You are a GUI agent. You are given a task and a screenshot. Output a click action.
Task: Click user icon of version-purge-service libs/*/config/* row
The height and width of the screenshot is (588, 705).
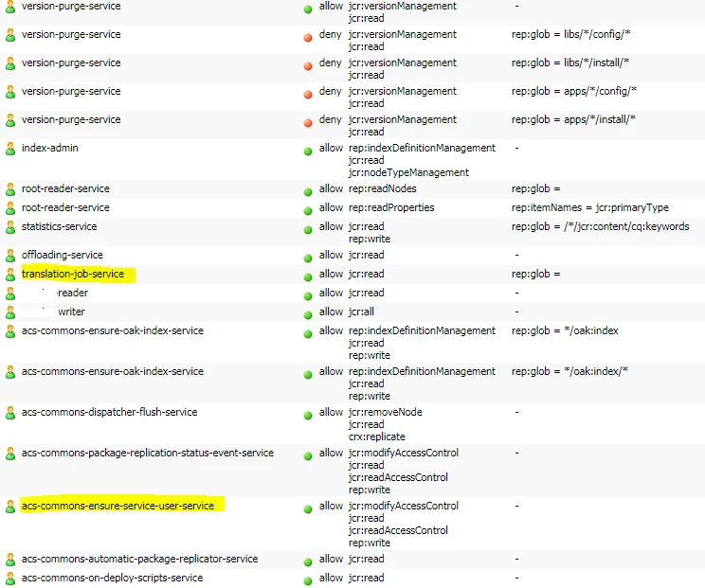(x=9, y=35)
